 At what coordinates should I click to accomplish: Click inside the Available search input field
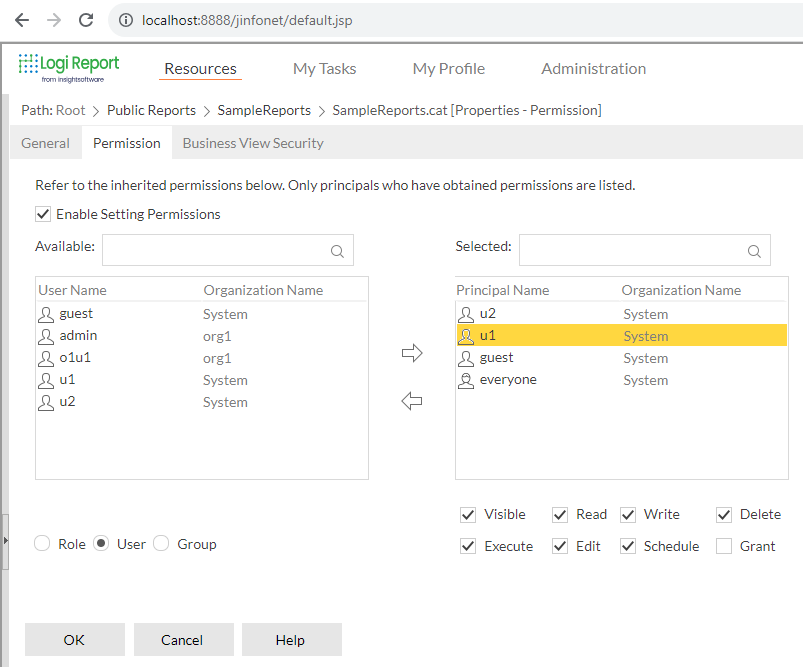(220, 250)
